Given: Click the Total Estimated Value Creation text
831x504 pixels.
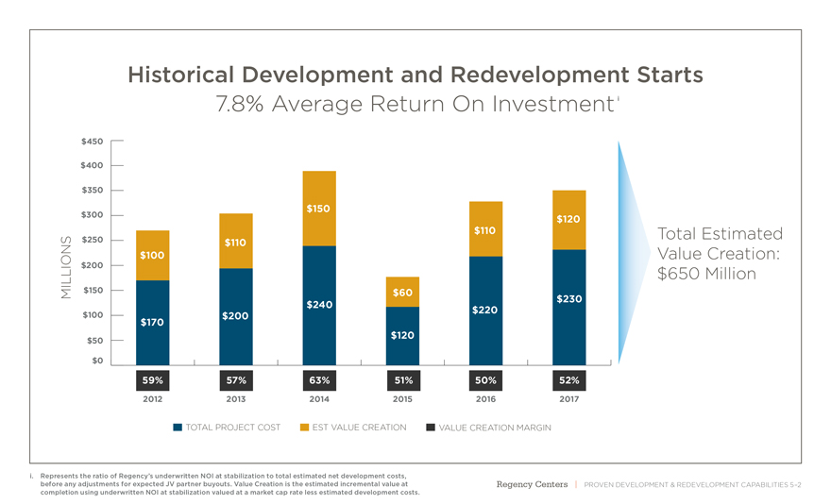Looking at the screenshot, I should click(720, 253).
